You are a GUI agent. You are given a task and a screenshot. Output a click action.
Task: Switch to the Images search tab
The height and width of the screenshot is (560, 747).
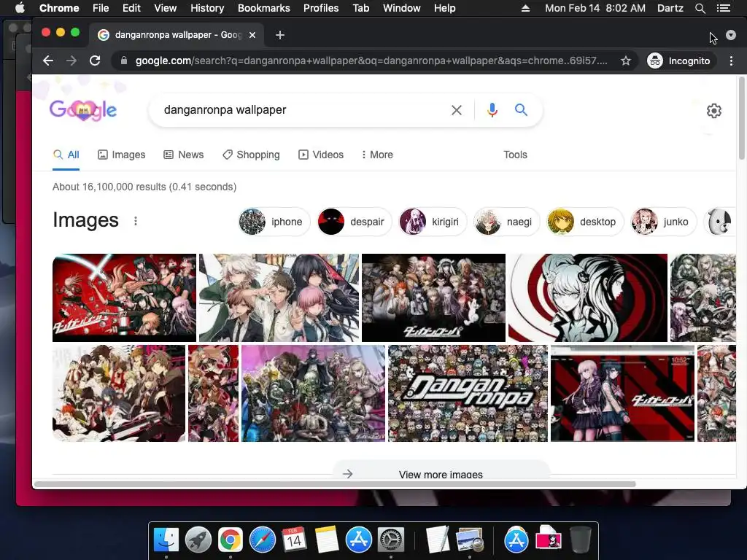(x=122, y=155)
